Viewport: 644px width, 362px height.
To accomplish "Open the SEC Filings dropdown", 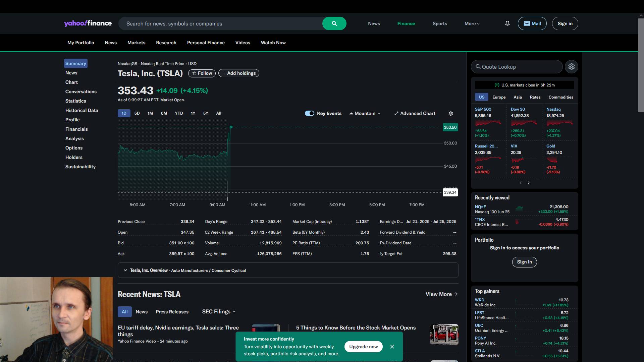I will [x=219, y=312].
